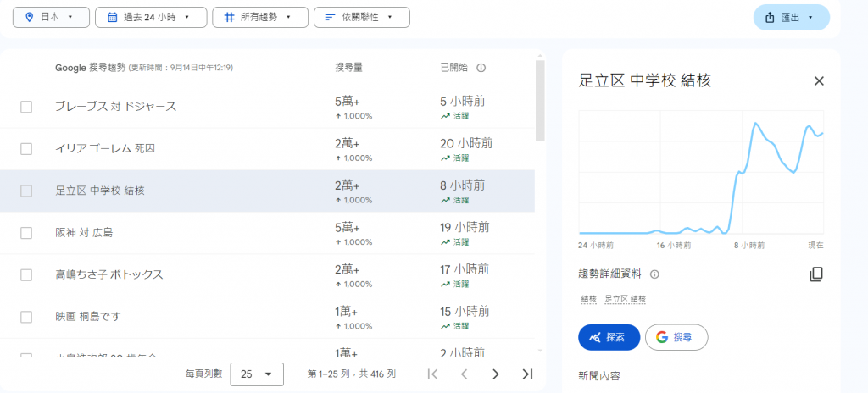The height and width of the screenshot is (393, 868).
Task: Click the 探索 explore button
Action: coord(609,338)
